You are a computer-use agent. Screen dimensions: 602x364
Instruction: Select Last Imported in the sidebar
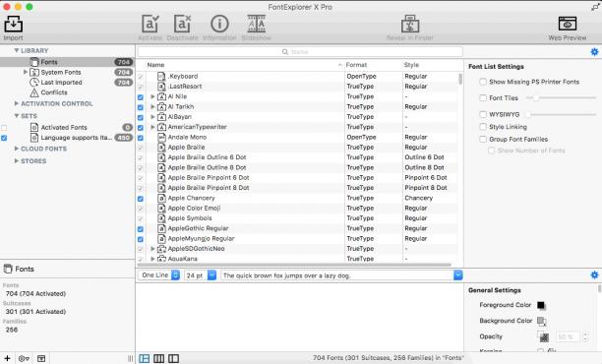tap(67, 83)
